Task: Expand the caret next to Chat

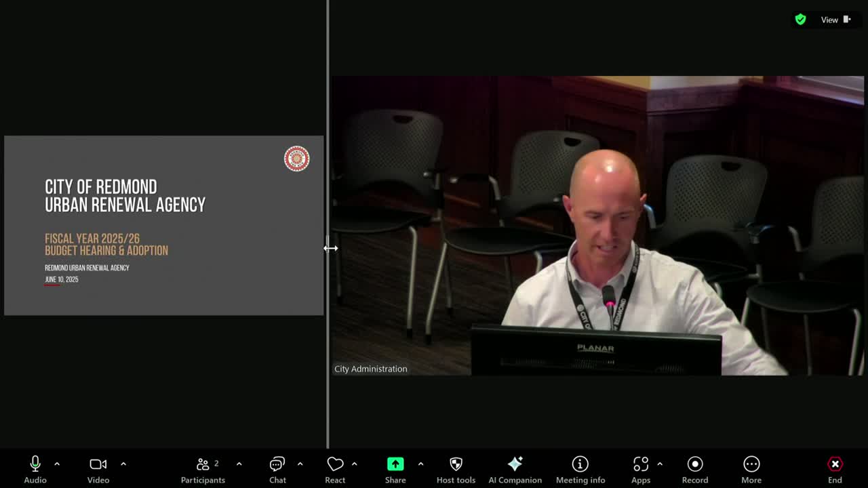Action: [300, 464]
